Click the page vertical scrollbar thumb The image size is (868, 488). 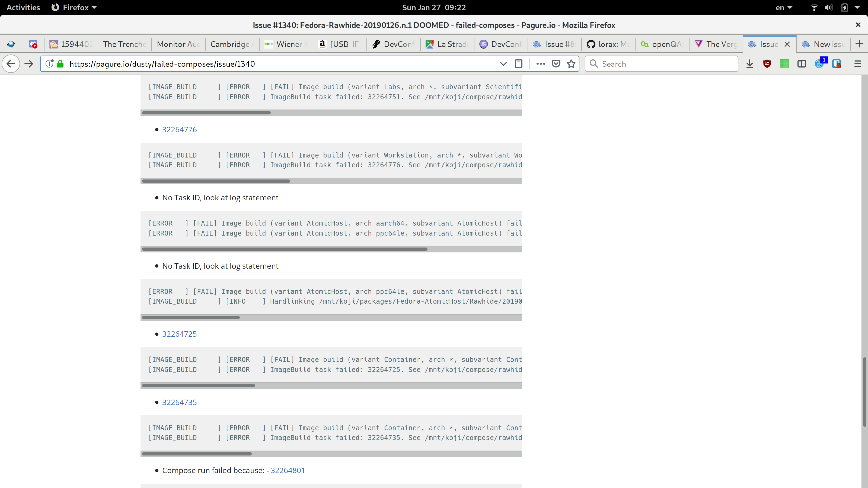coord(865,392)
